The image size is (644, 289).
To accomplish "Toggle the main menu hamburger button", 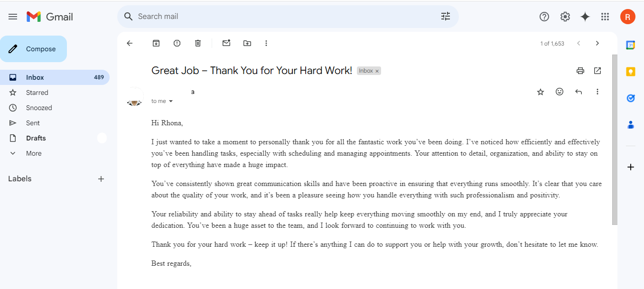I will click(x=13, y=17).
